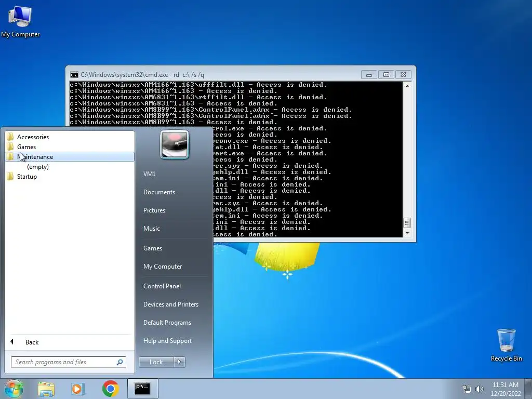Click the cmd window scroll up arrow
Viewport: 532px width, 399px height.
click(407, 86)
